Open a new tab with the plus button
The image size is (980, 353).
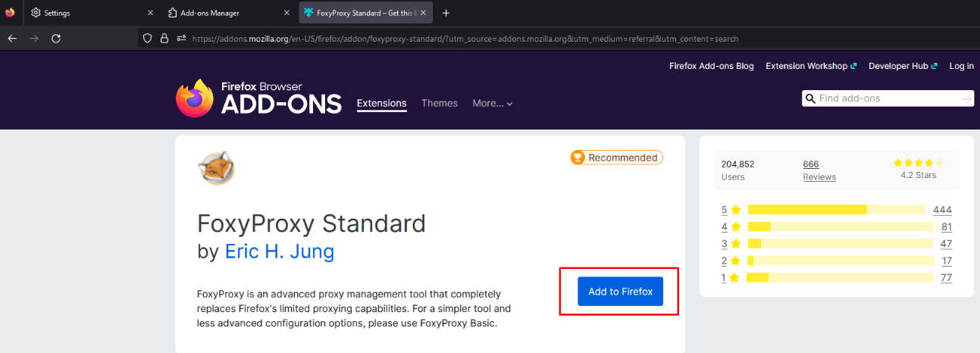tap(446, 13)
